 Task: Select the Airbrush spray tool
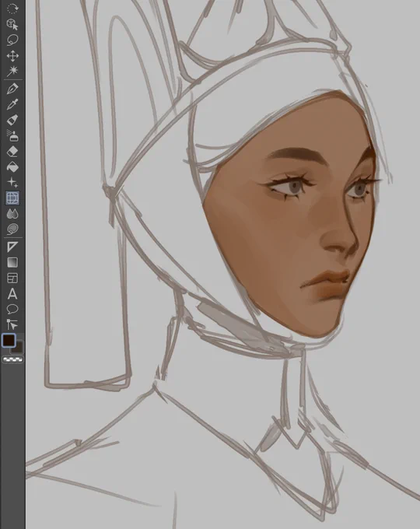point(12,135)
